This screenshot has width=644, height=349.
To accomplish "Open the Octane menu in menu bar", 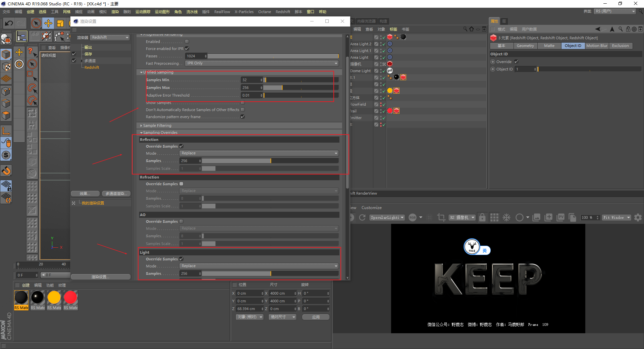I will 264,12.
